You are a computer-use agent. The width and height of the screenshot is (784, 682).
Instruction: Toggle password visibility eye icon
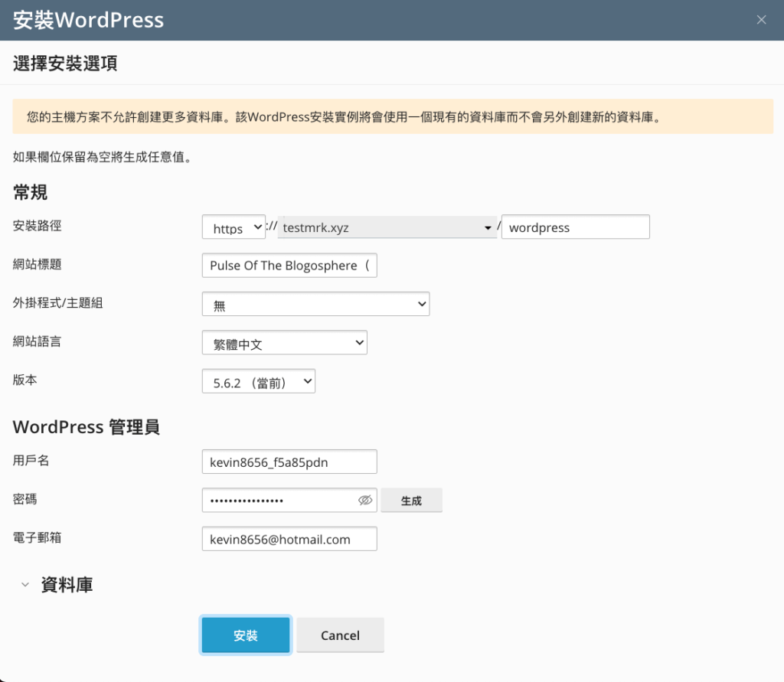tap(365, 500)
